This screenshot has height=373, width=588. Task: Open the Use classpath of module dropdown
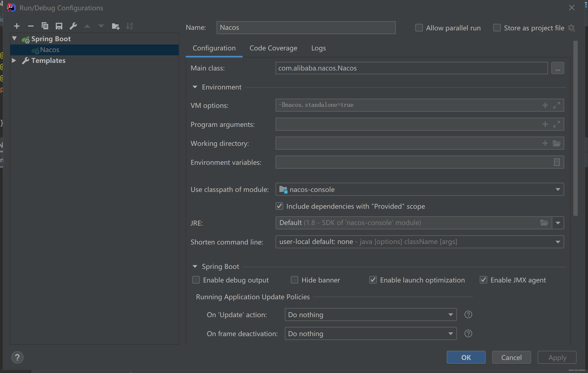(558, 189)
